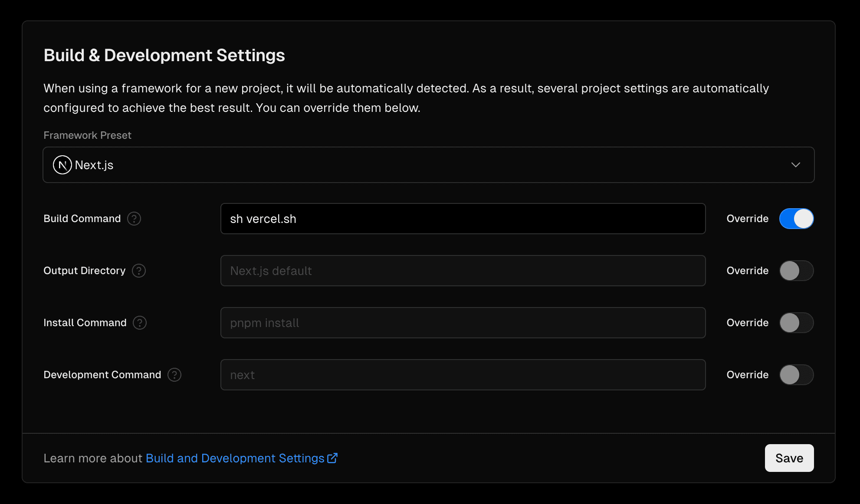
Task: Click the Install Command help icon
Action: (140, 323)
